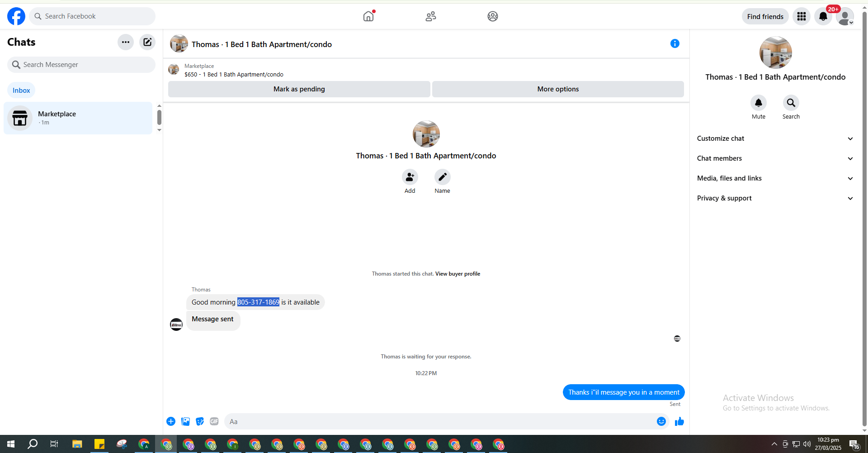Attach a photo using the image icon

click(x=185, y=421)
